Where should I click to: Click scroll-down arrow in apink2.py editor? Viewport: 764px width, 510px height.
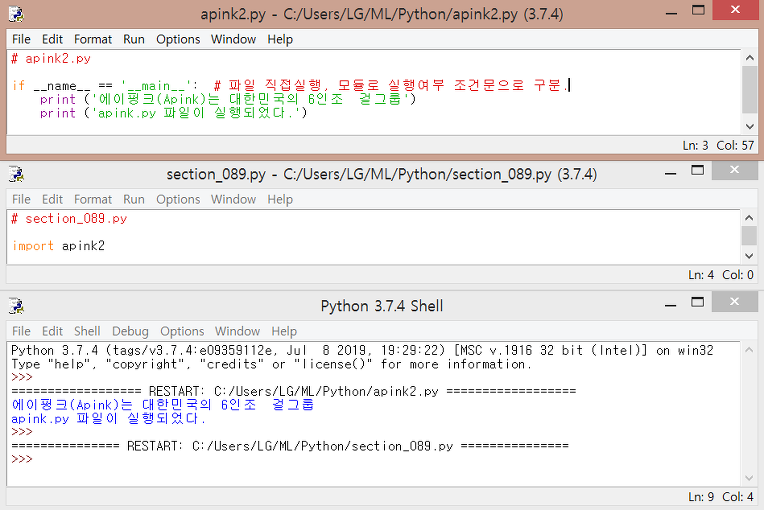[749, 127]
